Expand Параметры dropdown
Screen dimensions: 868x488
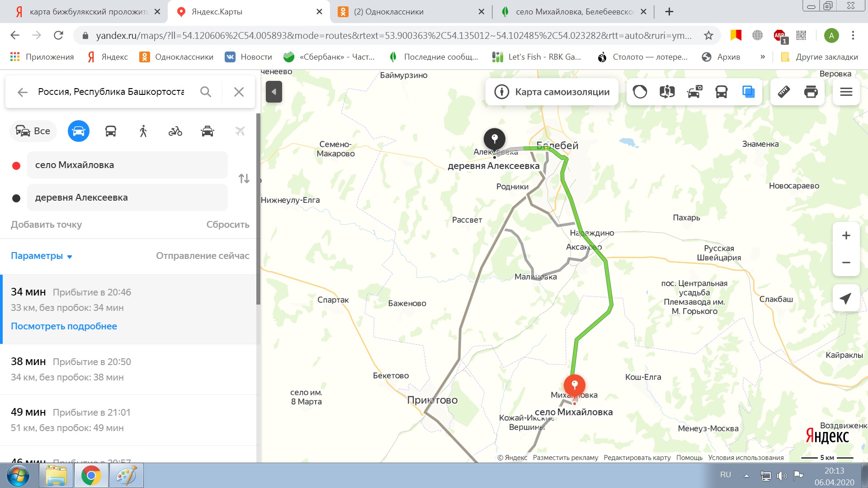coord(42,256)
